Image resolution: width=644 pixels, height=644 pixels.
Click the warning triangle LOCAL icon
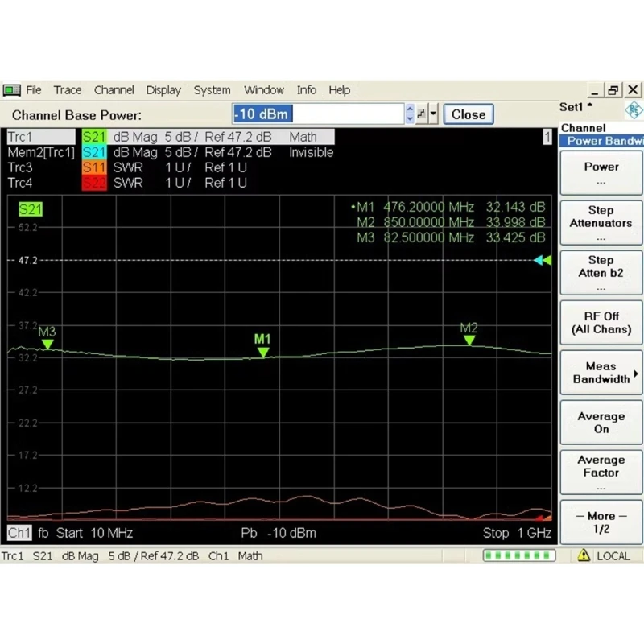(584, 555)
